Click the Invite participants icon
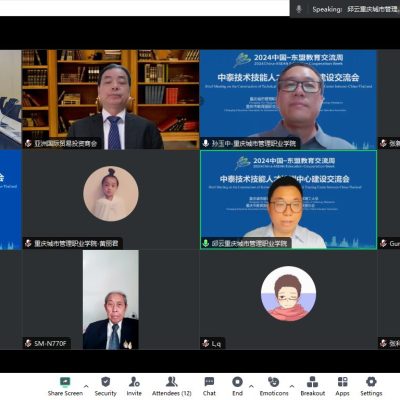This screenshot has width=400, height=400. pyautogui.click(x=134, y=382)
